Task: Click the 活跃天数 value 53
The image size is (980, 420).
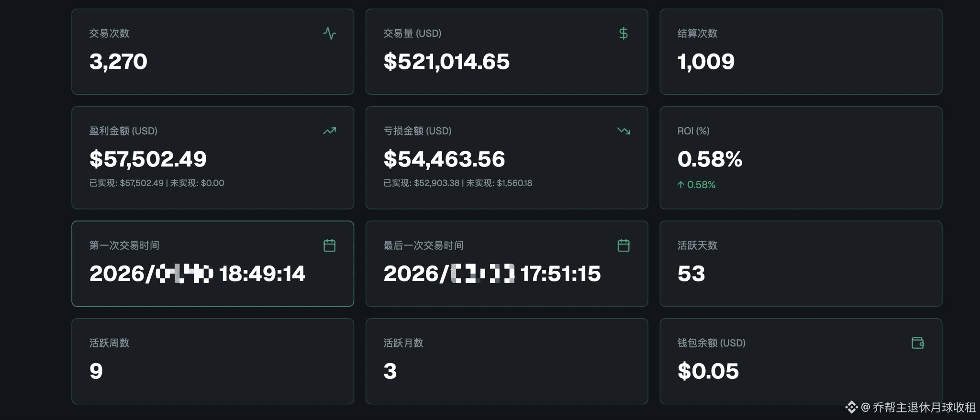Action: [691, 274]
